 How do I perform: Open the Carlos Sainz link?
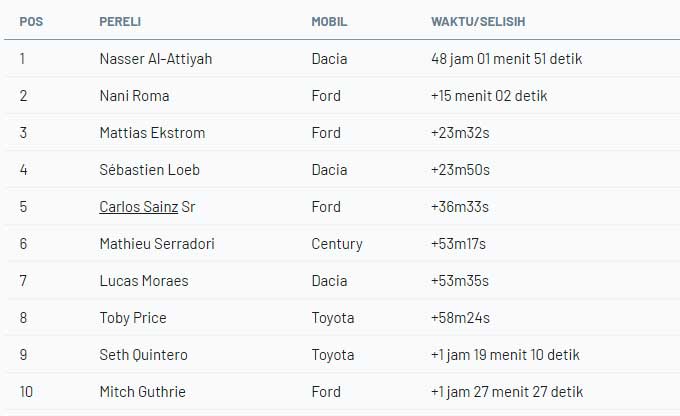point(138,207)
